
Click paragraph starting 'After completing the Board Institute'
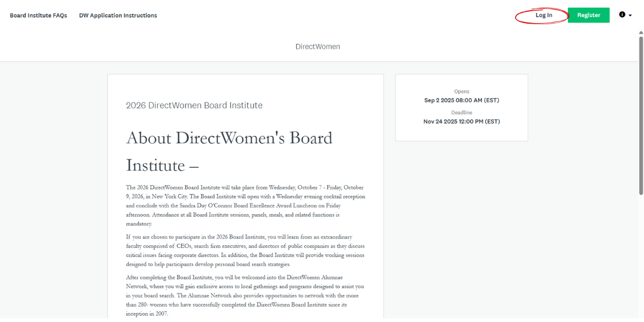(x=245, y=295)
